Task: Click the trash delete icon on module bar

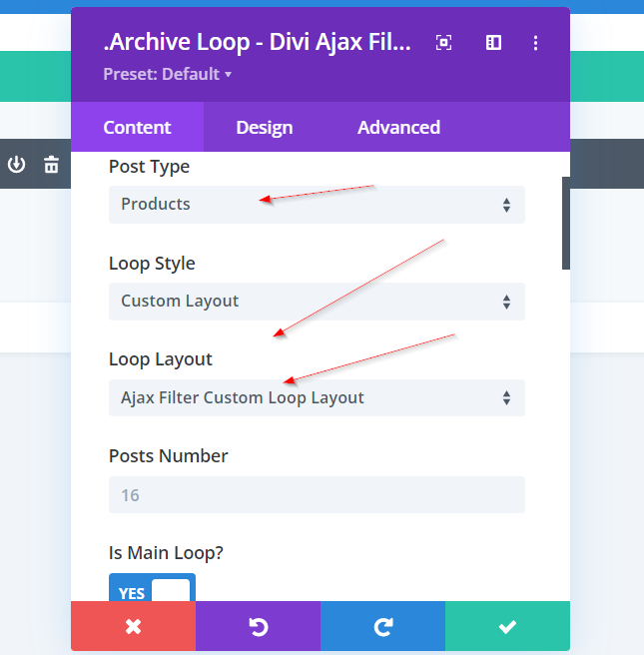Action: [x=51, y=165]
